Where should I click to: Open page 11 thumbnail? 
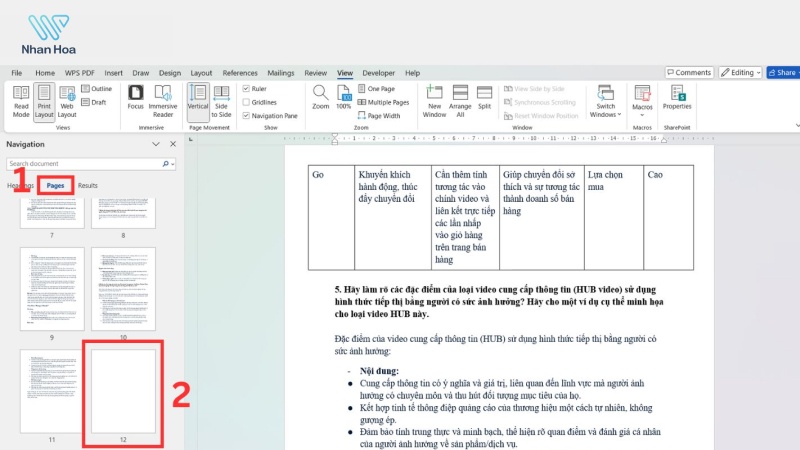(x=52, y=391)
